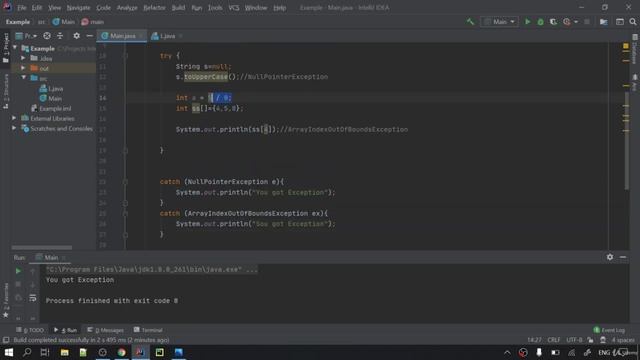Open the Messages tool window tab
This screenshot has height=360, width=640.
105,330
